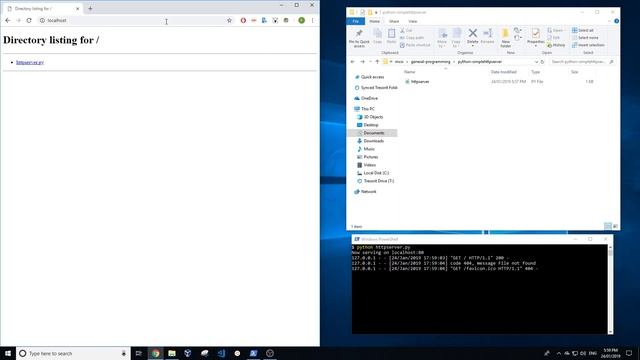This screenshot has width=640, height=360.
Task: Click Paste shortcut in the Clipboard group
Action: [415, 45]
